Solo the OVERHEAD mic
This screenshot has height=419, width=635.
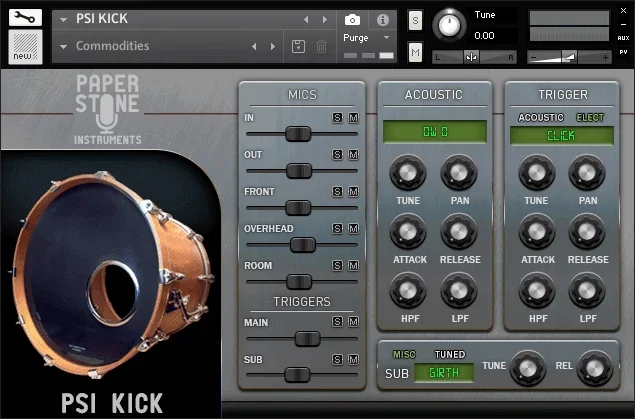click(x=337, y=229)
